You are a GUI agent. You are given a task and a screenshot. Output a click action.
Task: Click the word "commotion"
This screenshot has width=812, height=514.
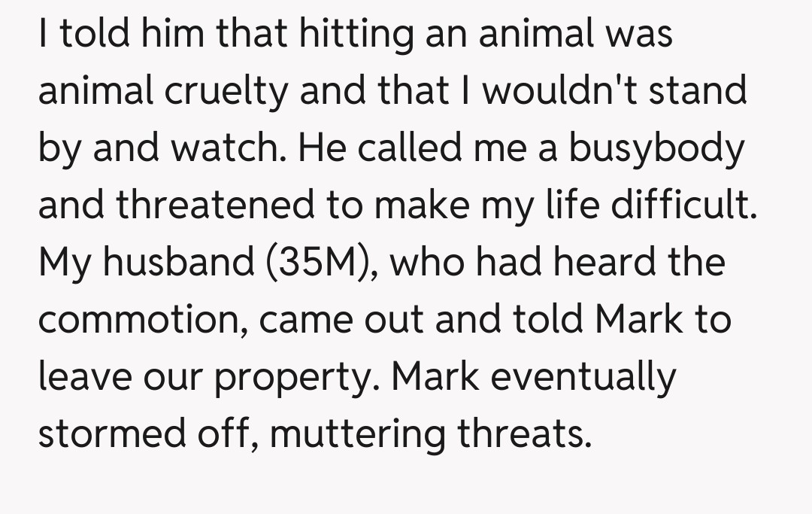pyautogui.click(x=141, y=320)
